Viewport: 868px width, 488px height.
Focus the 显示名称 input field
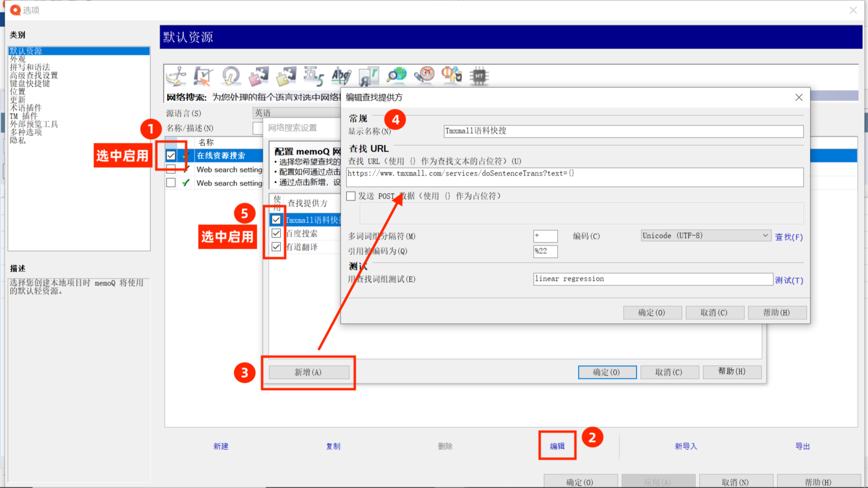coord(623,131)
